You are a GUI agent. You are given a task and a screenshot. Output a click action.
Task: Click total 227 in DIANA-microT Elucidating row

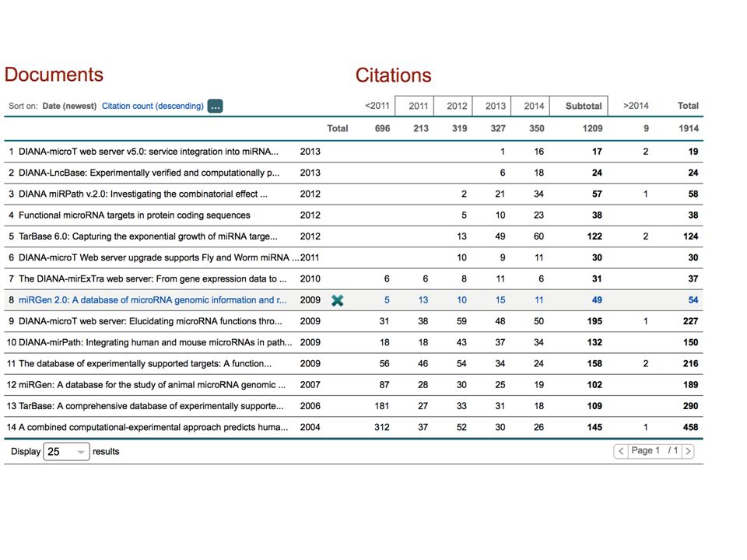coord(690,321)
